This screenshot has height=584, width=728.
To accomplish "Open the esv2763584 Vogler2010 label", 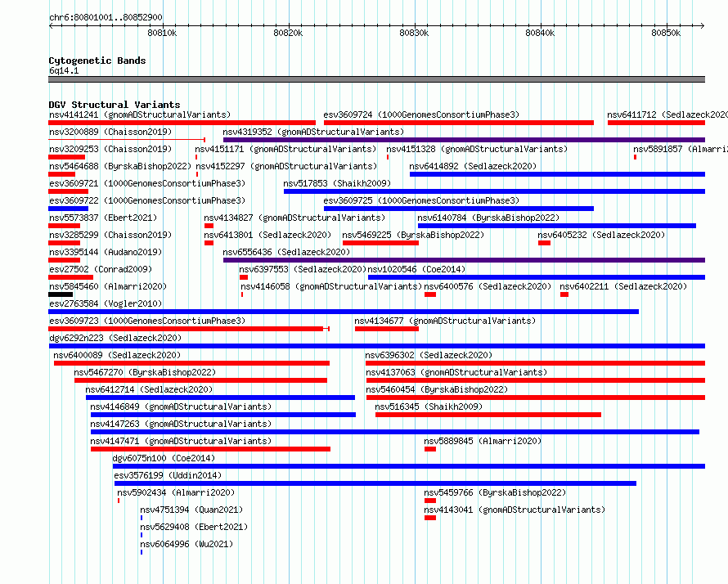I will click(106, 303).
